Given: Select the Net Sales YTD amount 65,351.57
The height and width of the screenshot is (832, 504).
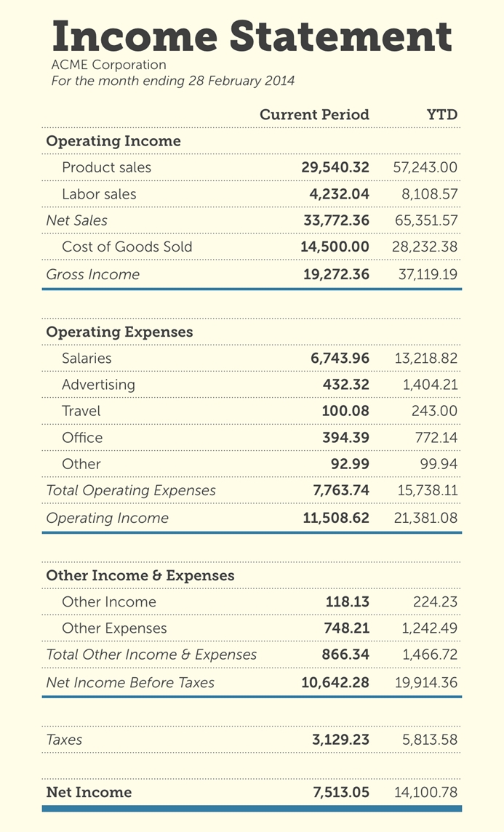Looking at the screenshot, I should [425, 220].
